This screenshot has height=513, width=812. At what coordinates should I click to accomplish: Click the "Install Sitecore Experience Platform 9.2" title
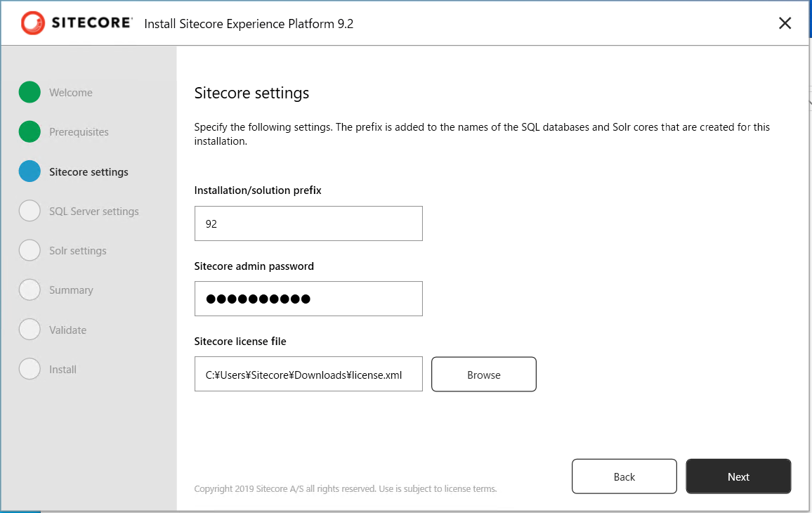click(x=249, y=24)
